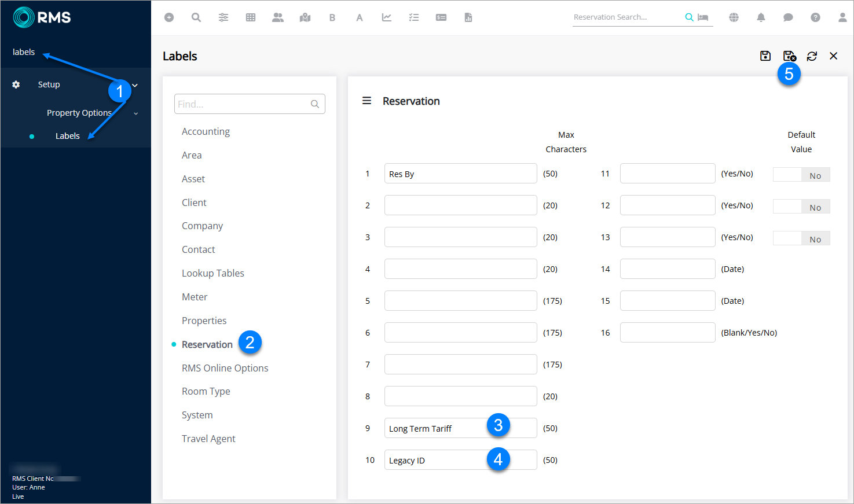854x504 pixels.
Task: Select Accounting in the labels category list
Action: click(x=206, y=131)
